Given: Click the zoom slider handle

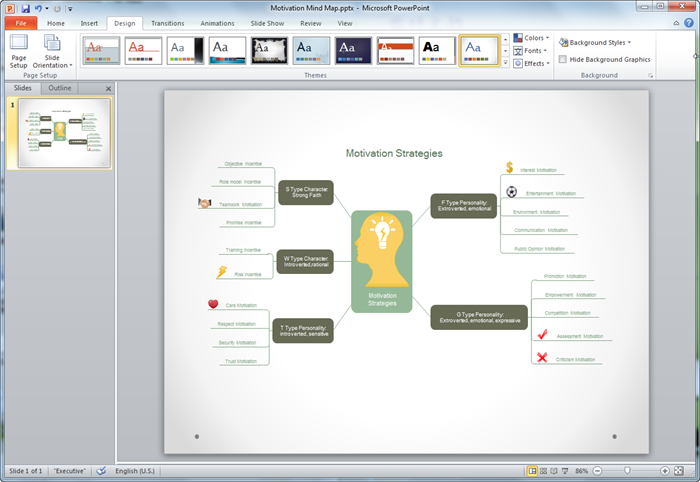Looking at the screenshot, I should pos(627,470).
